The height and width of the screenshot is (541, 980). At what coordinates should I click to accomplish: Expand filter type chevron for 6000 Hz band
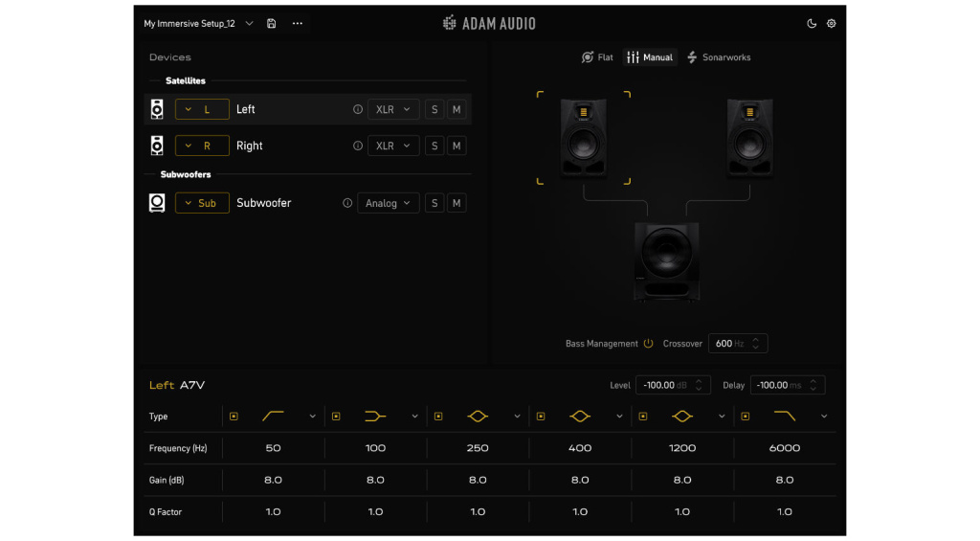[x=824, y=417]
